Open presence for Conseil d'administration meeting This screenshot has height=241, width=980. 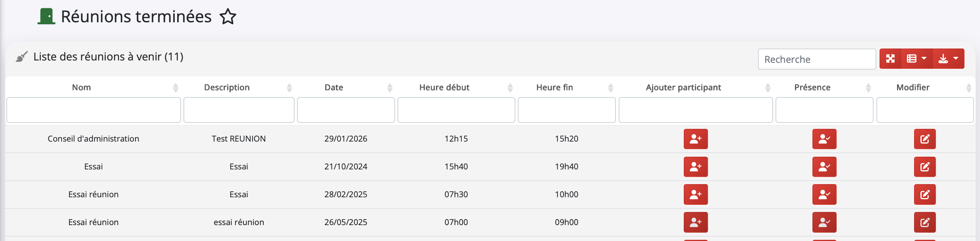point(824,139)
